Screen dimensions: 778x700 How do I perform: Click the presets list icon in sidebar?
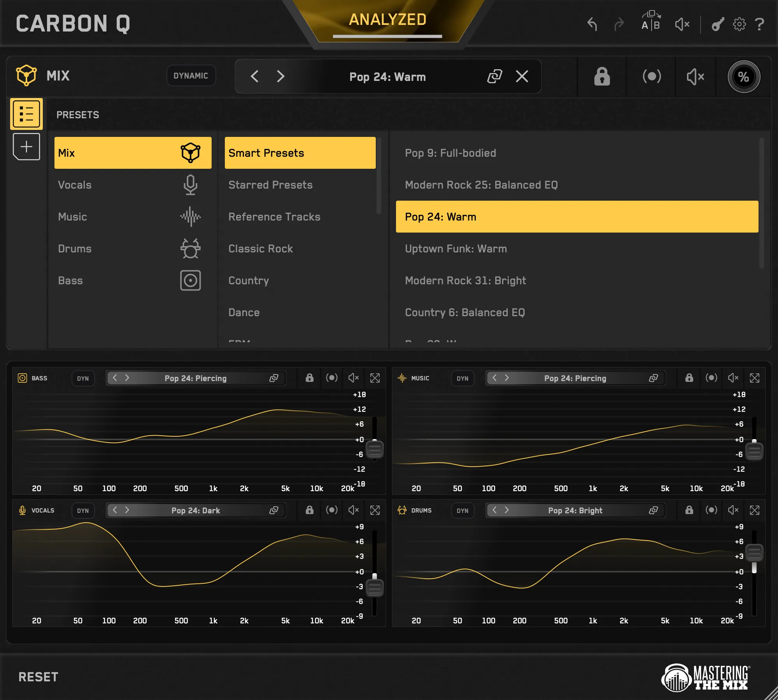coord(26,114)
